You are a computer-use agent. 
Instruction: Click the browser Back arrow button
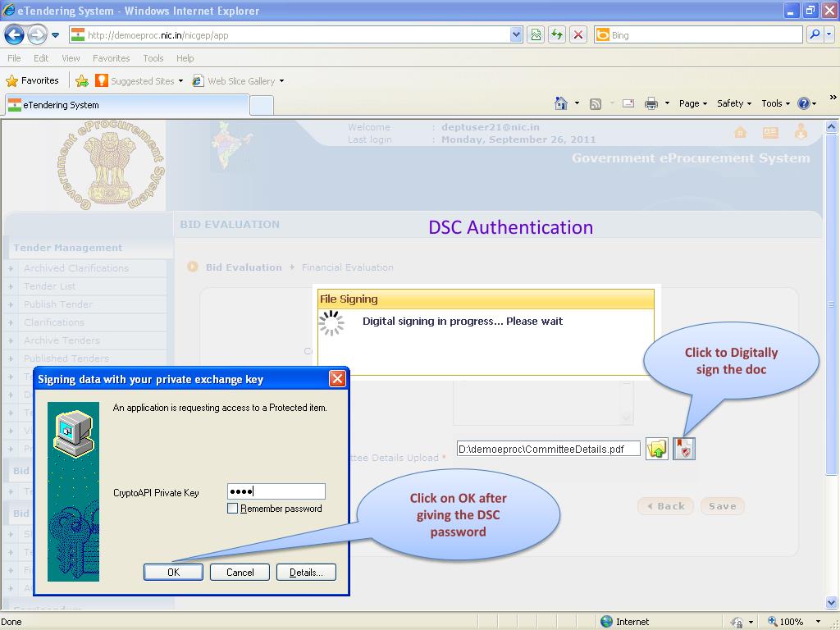(x=14, y=35)
